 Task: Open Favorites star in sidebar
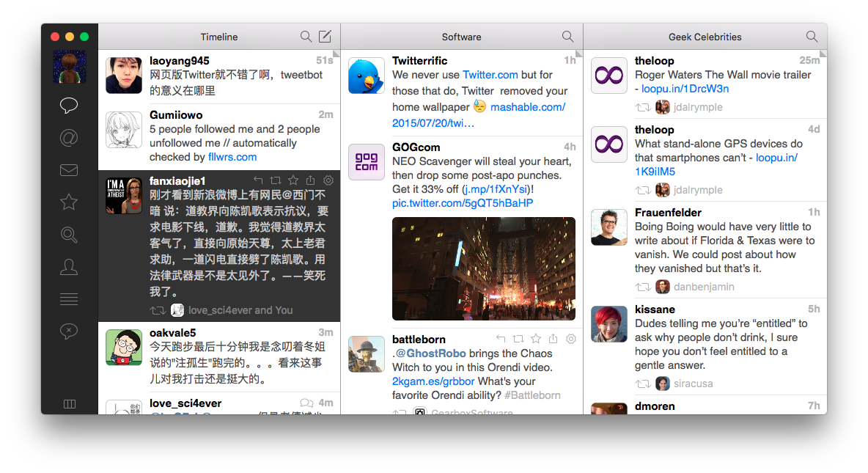pyautogui.click(x=69, y=202)
